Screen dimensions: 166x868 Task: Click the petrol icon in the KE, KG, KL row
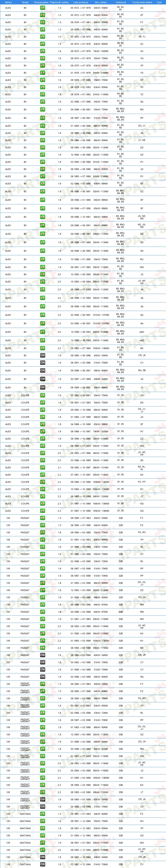42,468
